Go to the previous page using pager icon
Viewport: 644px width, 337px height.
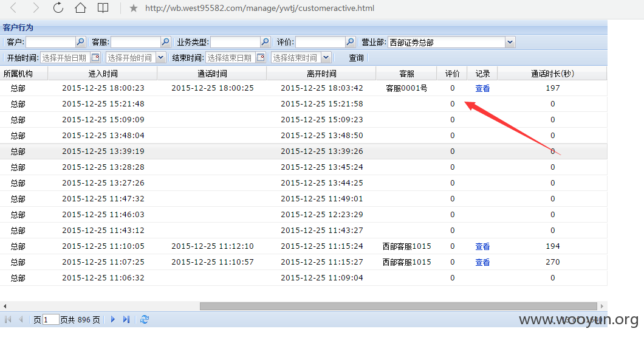pos(21,319)
